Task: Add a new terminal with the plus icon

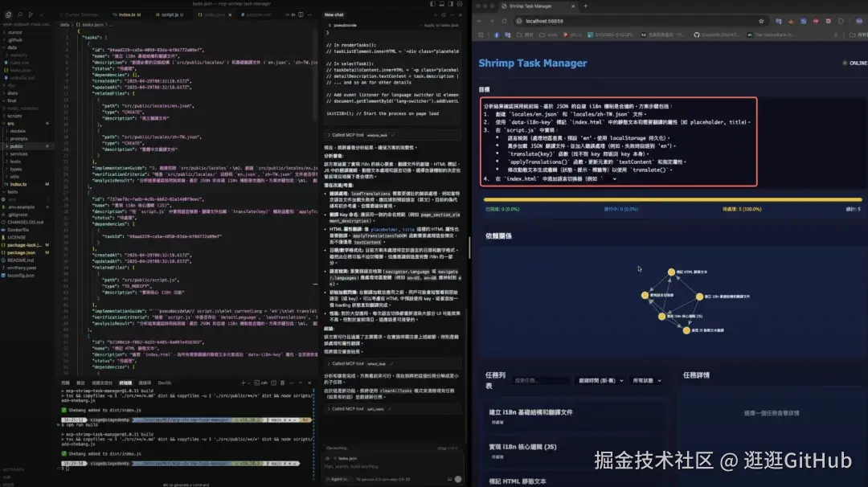Action: tap(243, 383)
